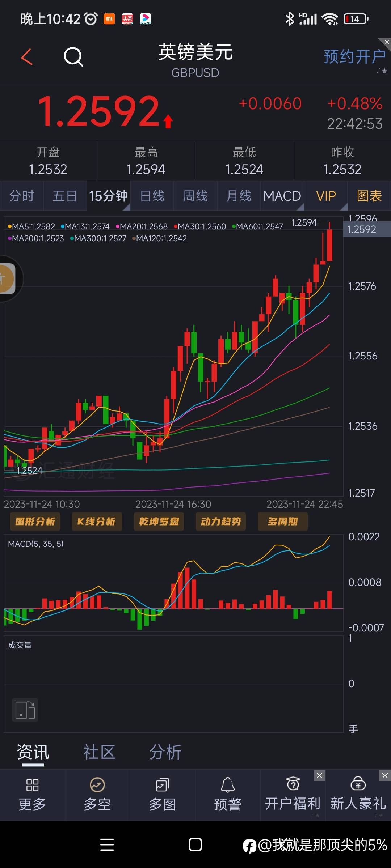Screen dimensions: 391x868
Task: Open the 图形分析 tool
Action: coord(35,522)
